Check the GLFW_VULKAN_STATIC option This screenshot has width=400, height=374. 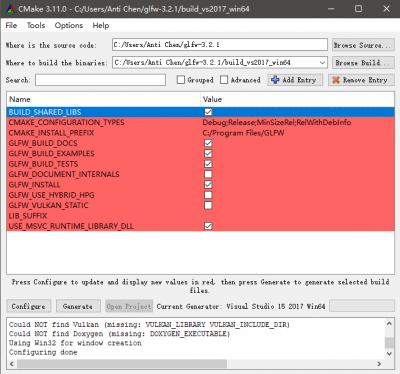208,205
